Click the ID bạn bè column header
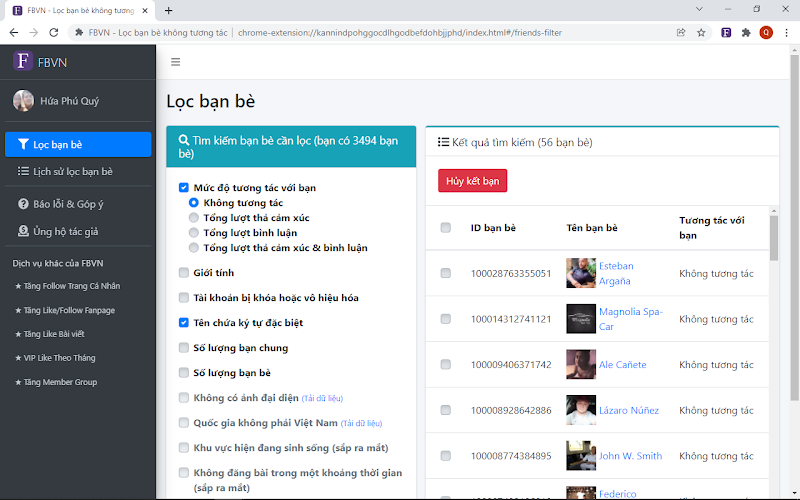This screenshot has width=800, height=500. 493,228
